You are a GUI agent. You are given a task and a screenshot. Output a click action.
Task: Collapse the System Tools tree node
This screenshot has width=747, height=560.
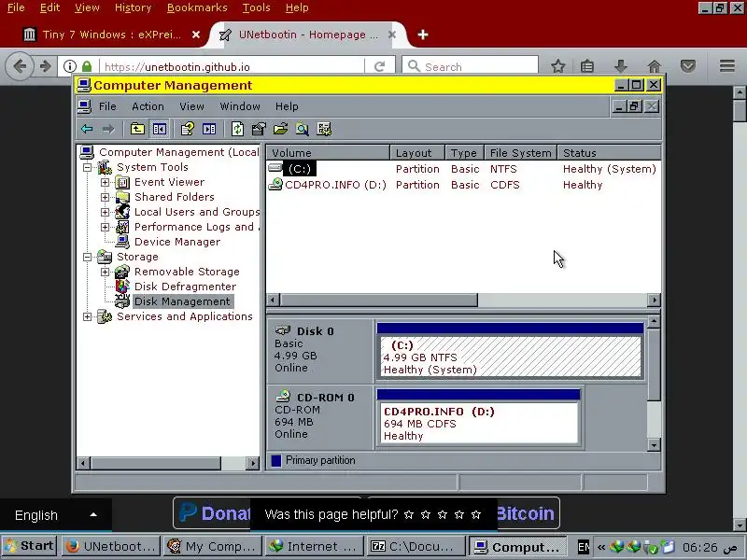pyautogui.click(x=87, y=167)
